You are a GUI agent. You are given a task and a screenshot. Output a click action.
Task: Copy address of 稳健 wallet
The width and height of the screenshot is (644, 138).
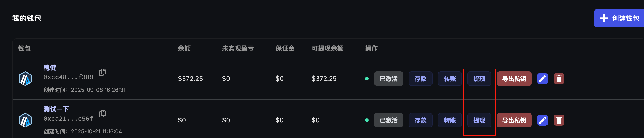(102, 72)
